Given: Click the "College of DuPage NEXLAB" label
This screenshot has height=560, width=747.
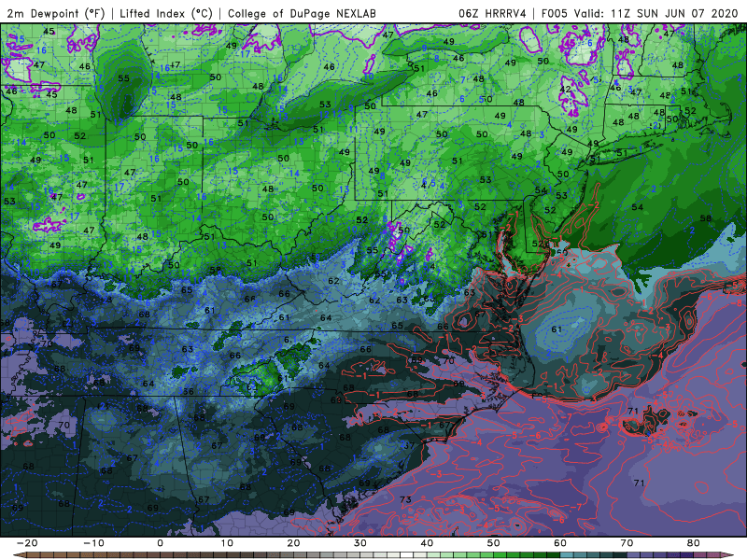Looking at the screenshot, I should (x=302, y=13).
